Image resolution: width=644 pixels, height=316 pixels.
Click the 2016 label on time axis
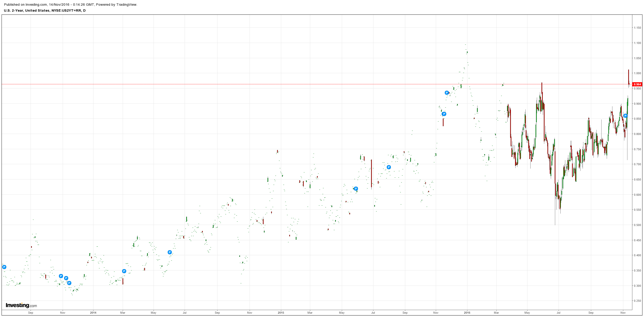coord(467,313)
